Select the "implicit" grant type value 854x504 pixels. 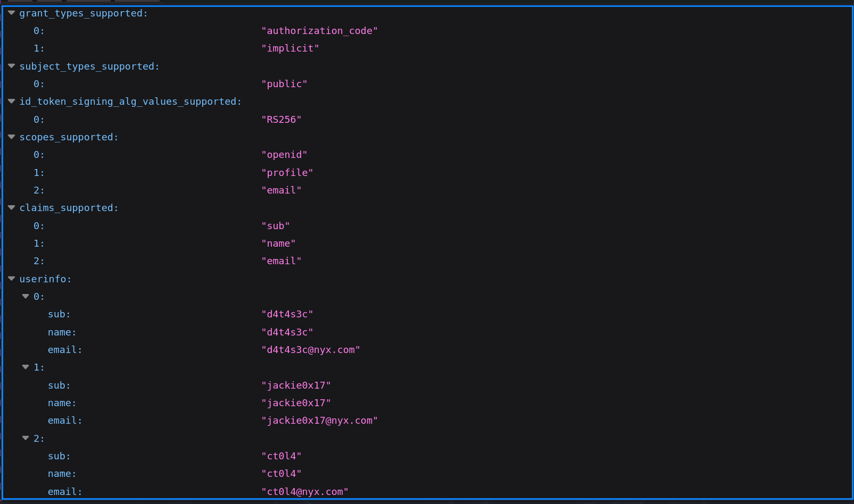tap(290, 48)
